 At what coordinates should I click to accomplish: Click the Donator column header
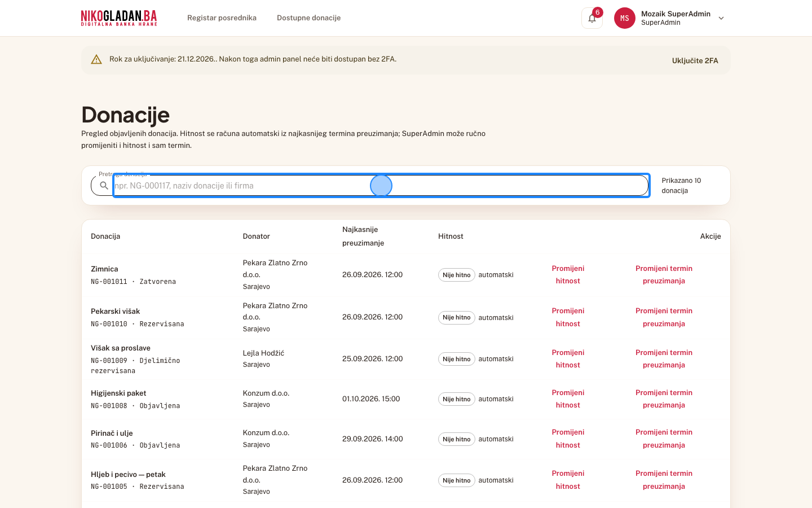(x=257, y=237)
